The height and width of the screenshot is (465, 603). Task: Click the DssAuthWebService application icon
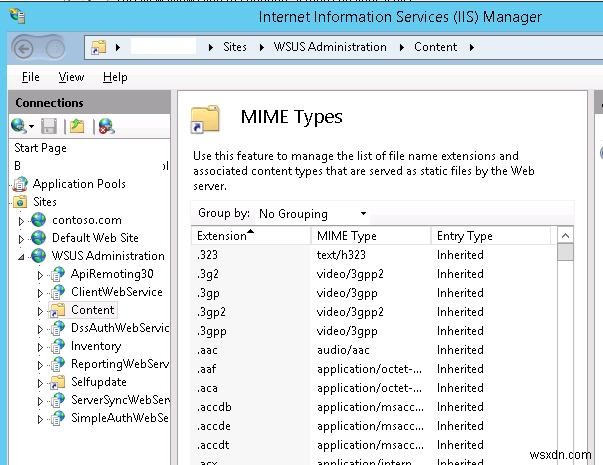click(58, 328)
